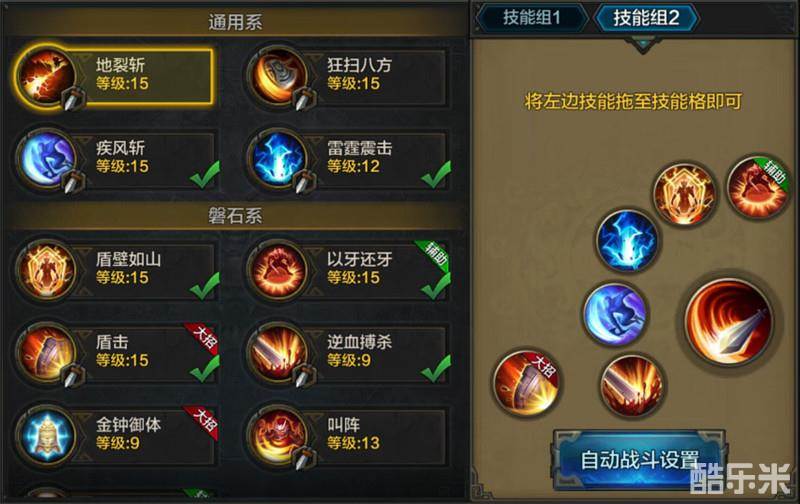Choose the 金钟御体 bell skill icon

tap(46, 435)
